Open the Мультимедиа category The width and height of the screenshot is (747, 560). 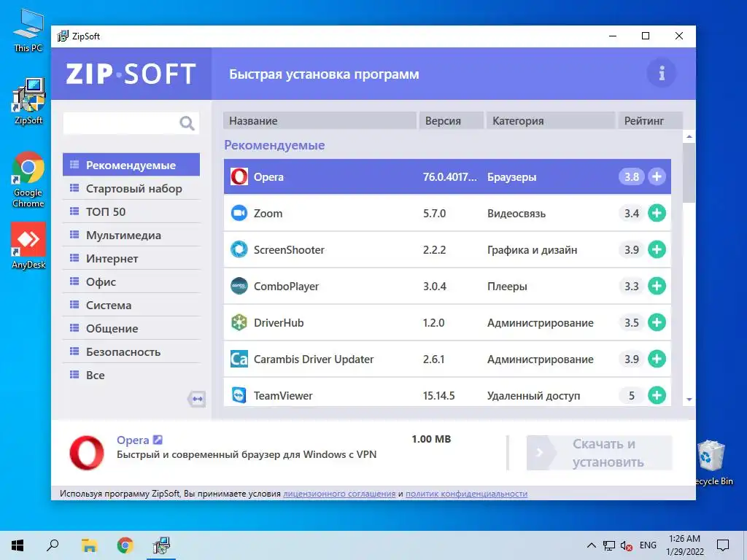tap(131, 235)
